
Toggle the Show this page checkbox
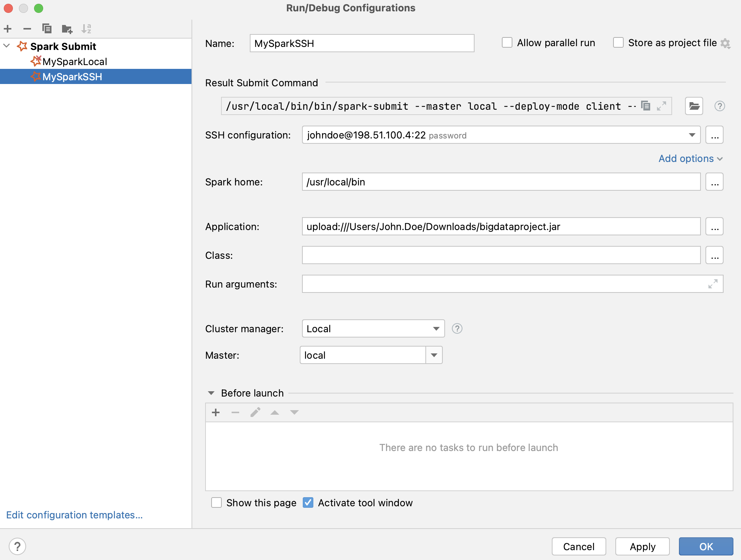point(215,502)
